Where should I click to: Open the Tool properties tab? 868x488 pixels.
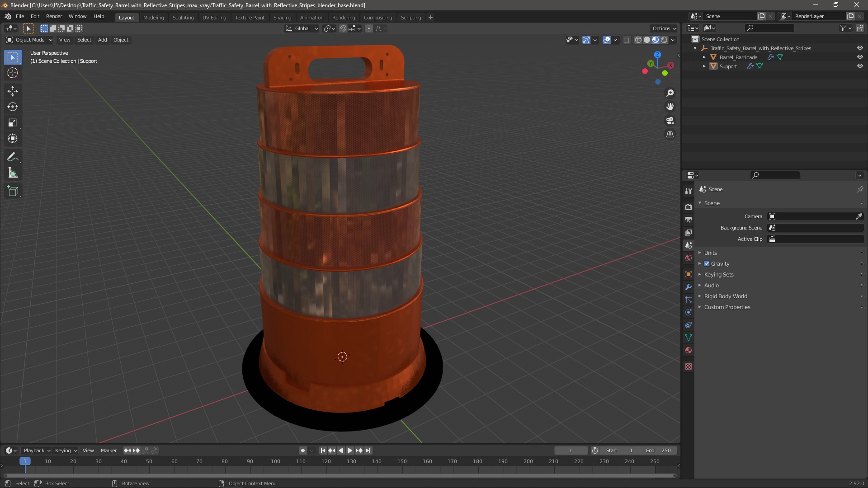[x=689, y=191]
